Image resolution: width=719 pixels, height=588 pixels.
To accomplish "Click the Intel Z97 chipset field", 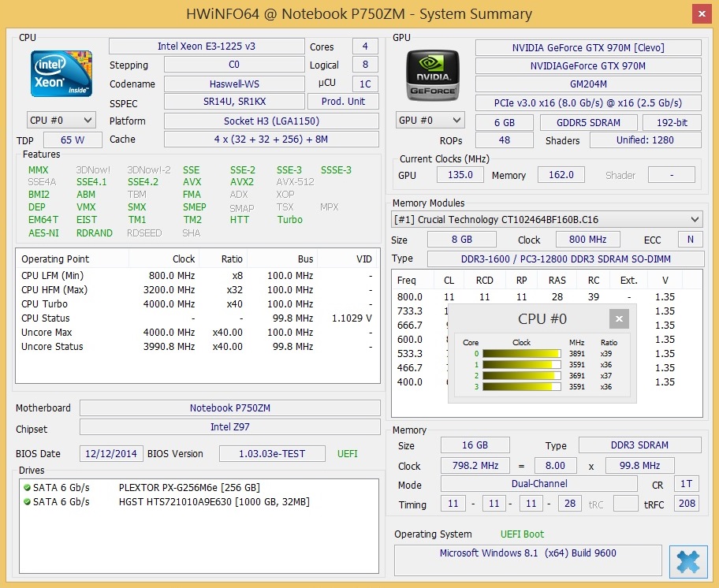I will pos(230,427).
